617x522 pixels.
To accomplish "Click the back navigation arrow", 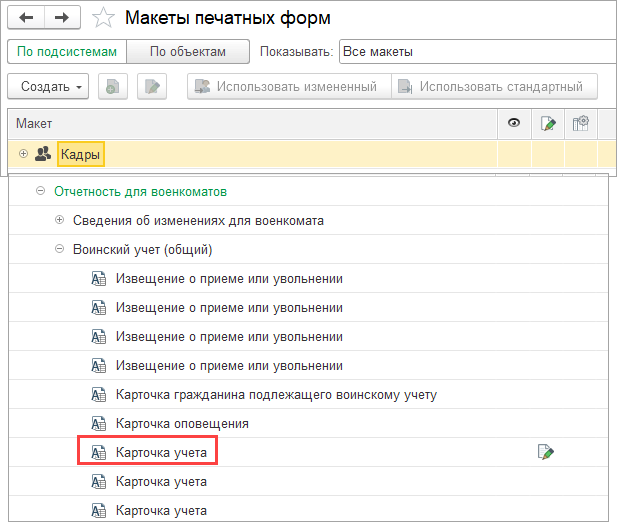I will coord(26,18).
